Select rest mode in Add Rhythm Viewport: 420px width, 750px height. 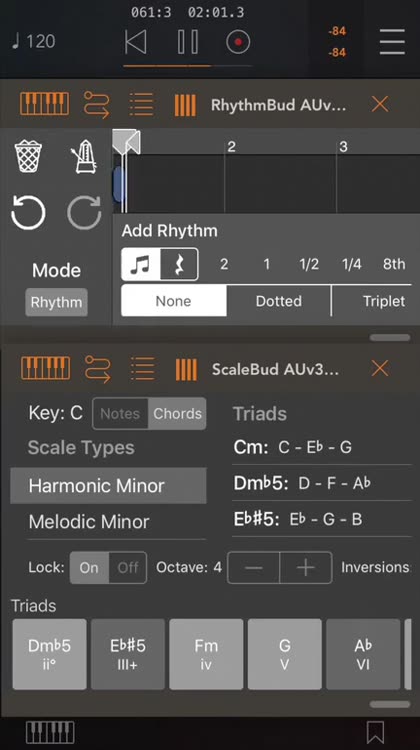[x=179, y=264]
